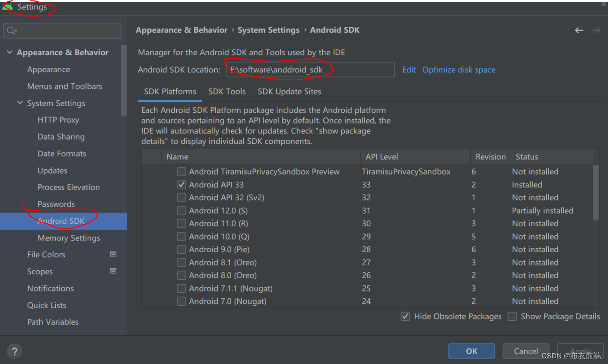
Task: Open Menus and Toolbars settings
Action: click(65, 86)
